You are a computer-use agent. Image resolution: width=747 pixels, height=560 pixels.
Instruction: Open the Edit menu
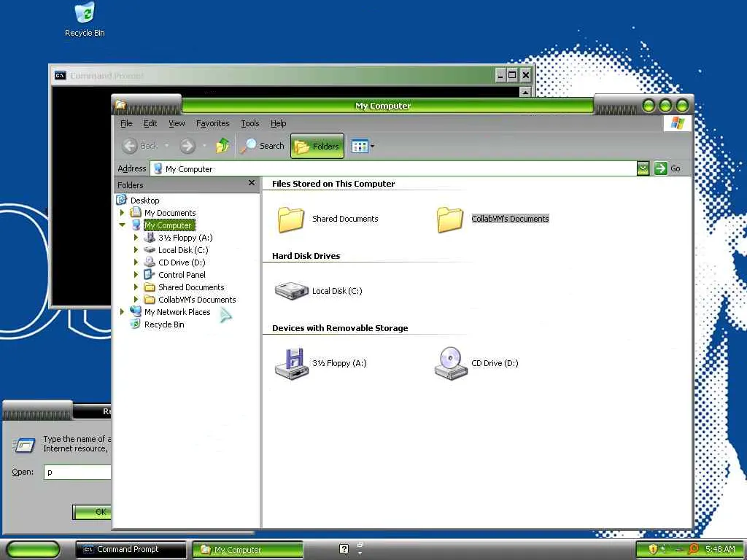tap(150, 123)
